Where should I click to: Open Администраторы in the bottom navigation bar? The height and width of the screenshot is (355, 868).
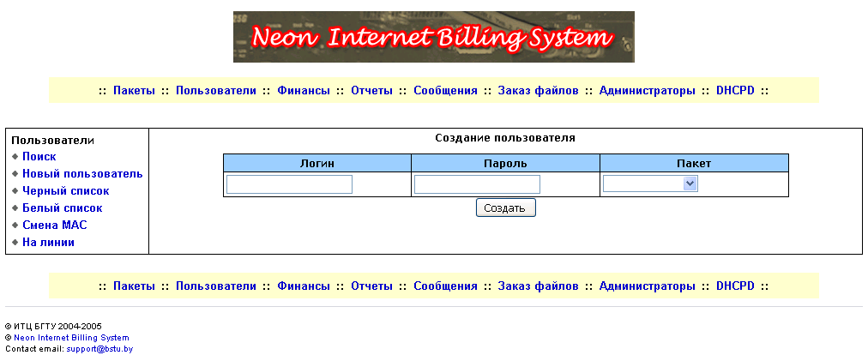[647, 286]
